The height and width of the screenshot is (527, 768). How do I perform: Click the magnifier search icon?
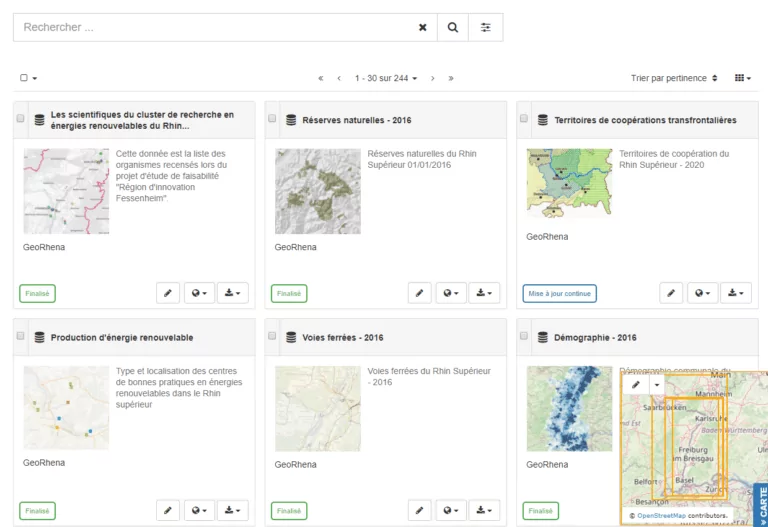pos(453,28)
